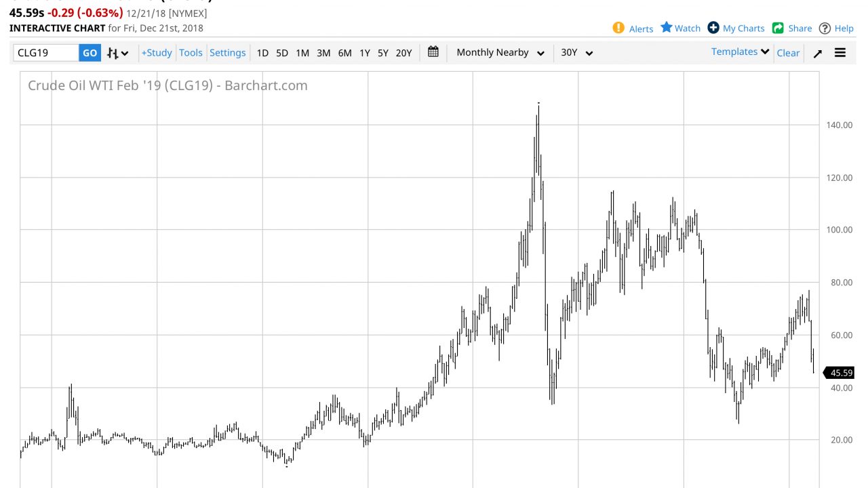Open the +Study menu
The height and width of the screenshot is (488, 868).
[157, 53]
